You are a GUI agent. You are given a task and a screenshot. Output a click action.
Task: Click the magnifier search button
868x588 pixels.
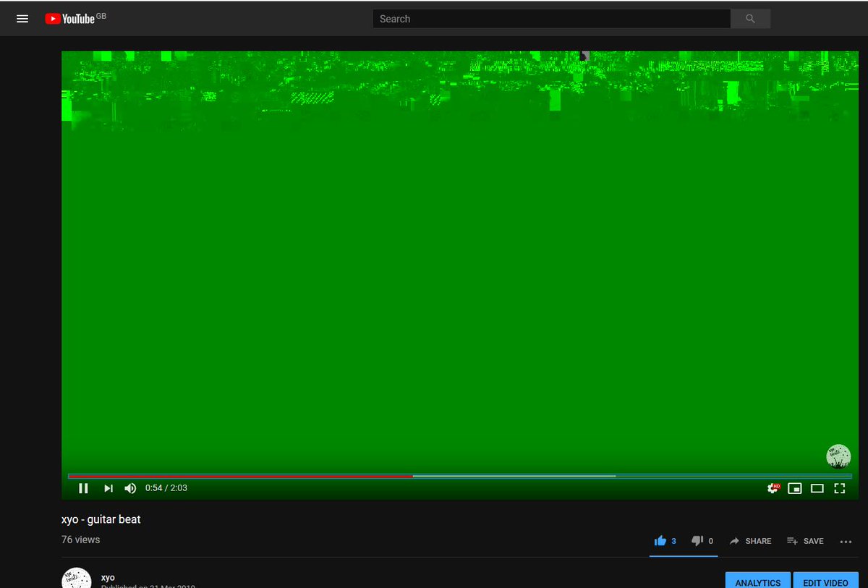(x=750, y=19)
